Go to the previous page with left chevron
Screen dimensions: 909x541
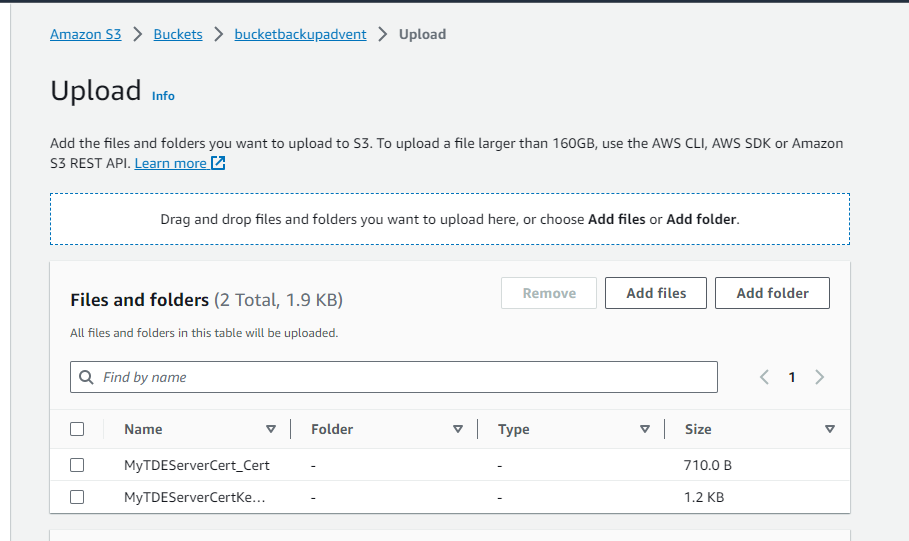coord(764,377)
